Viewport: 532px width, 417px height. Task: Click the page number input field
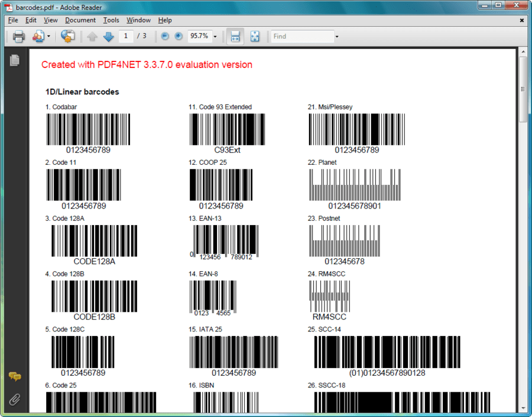tap(125, 36)
